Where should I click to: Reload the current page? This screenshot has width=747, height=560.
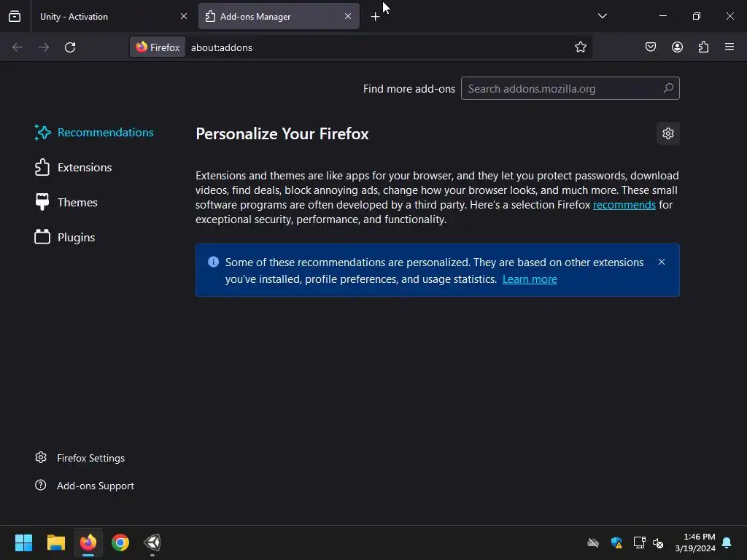[70, 47]
